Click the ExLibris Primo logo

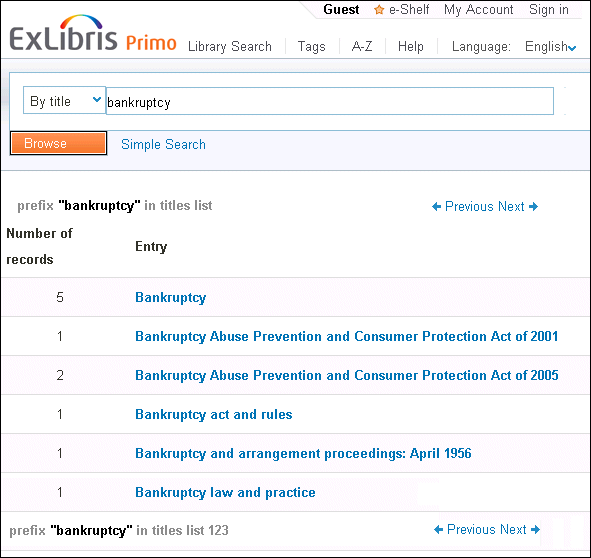pos(93,33)
